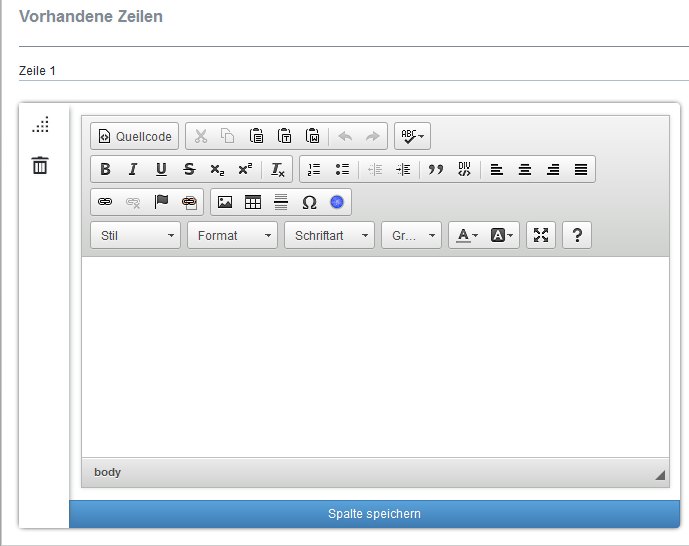Screen dimensions: 689x546
Task: Paste as plain text
Action: 284,136
